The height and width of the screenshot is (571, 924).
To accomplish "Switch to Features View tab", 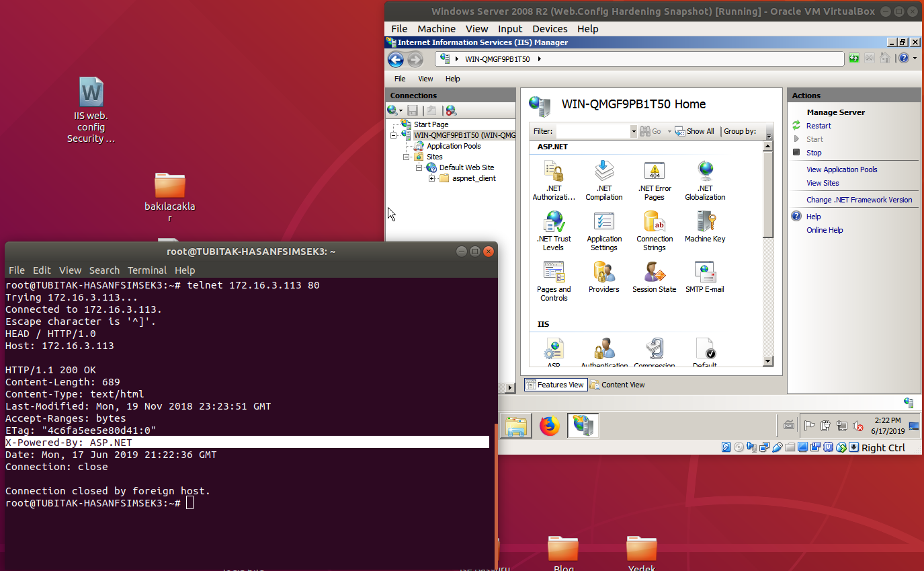I will 556,385.
